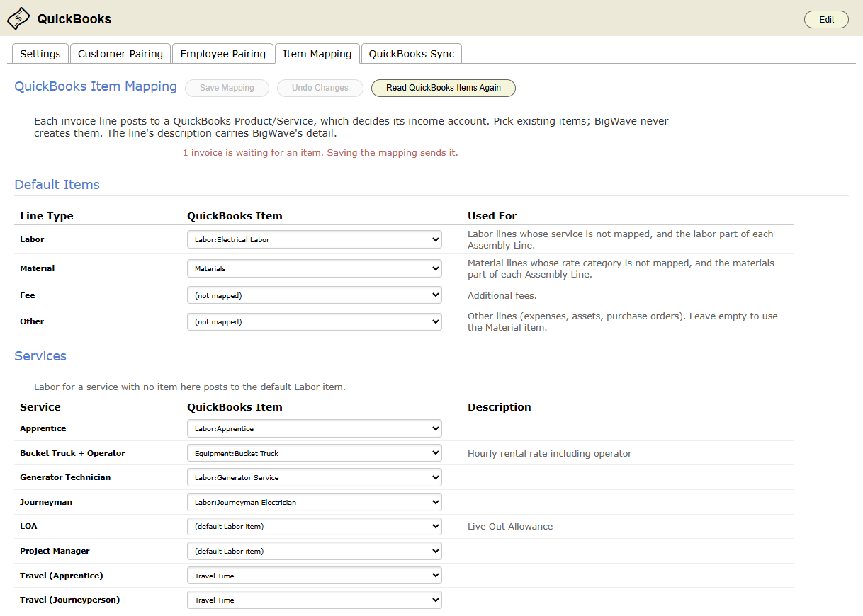This screenshot has height=616, width=863.
Task: Open the Labor default item dropdown
Action: (315, 239)
